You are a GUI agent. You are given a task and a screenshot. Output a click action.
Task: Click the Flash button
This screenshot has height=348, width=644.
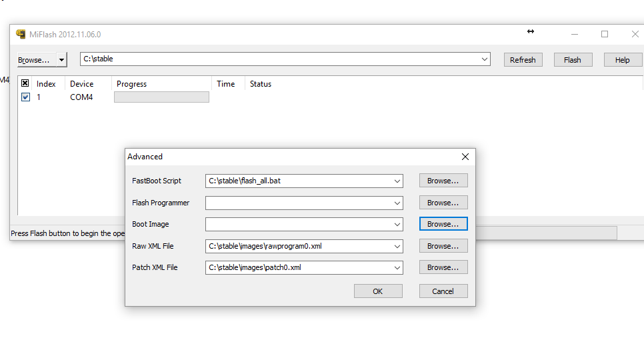[572, 60]
